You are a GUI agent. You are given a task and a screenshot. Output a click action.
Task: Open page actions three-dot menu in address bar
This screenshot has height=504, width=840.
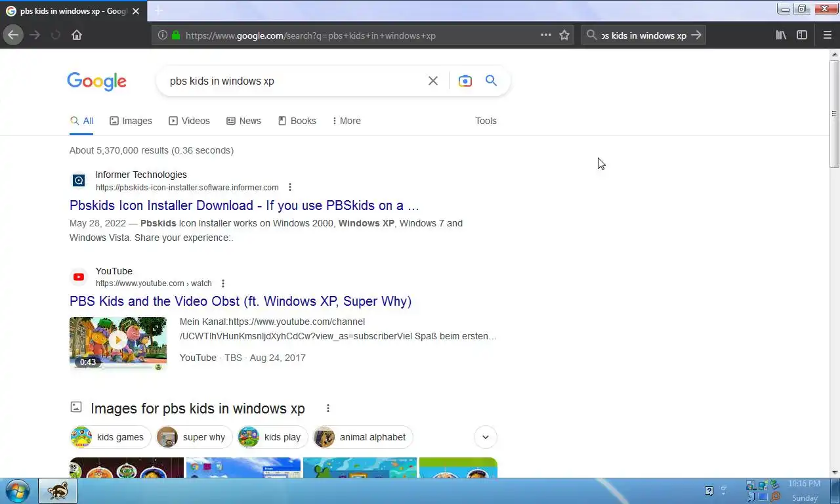click(546, 35)
